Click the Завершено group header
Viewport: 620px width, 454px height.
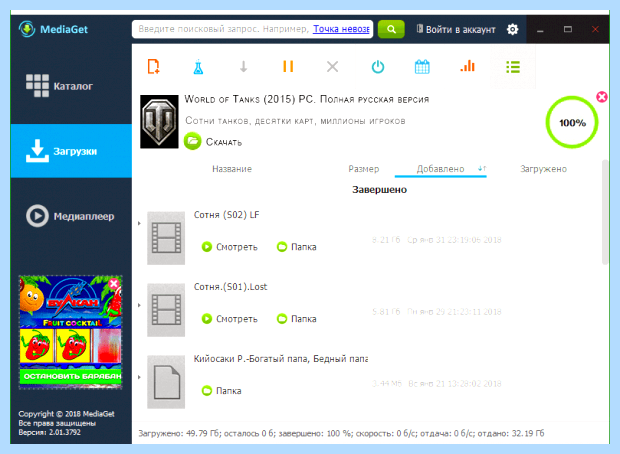click(380, 190)
